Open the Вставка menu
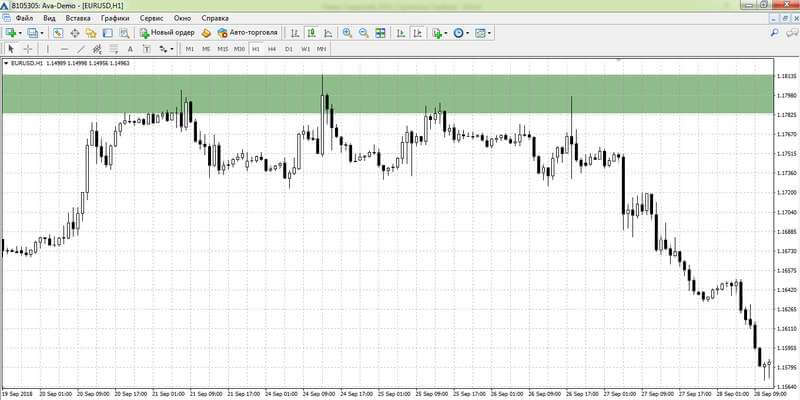 78,18
